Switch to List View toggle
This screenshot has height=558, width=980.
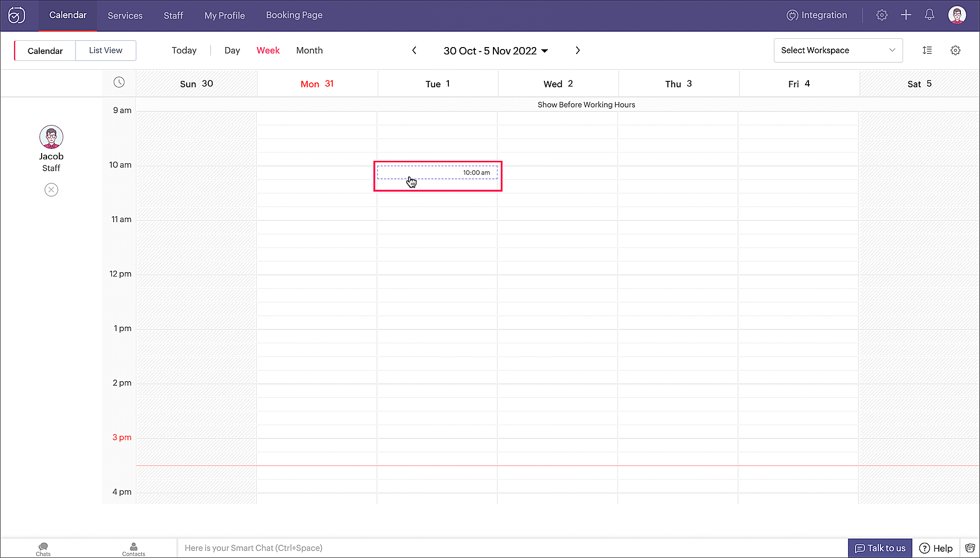tap(105, 51)
